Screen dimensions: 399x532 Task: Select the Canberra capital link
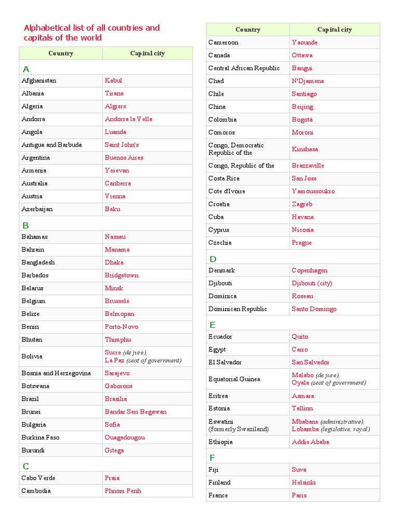point(117,183)
